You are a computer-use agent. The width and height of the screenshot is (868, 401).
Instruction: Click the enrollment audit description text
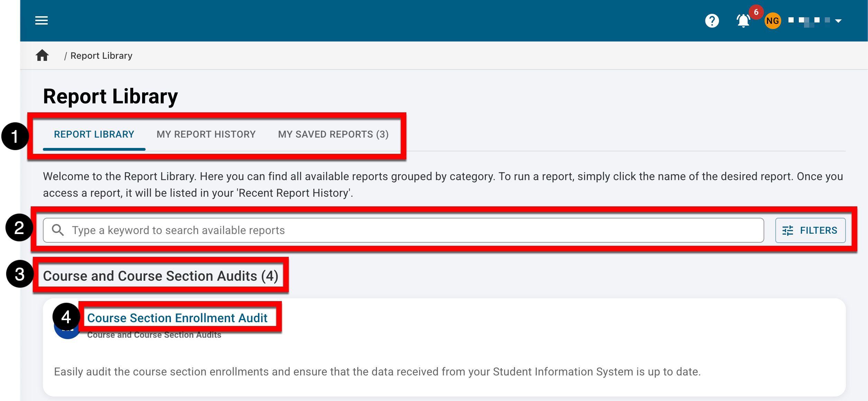click(377, 372)
